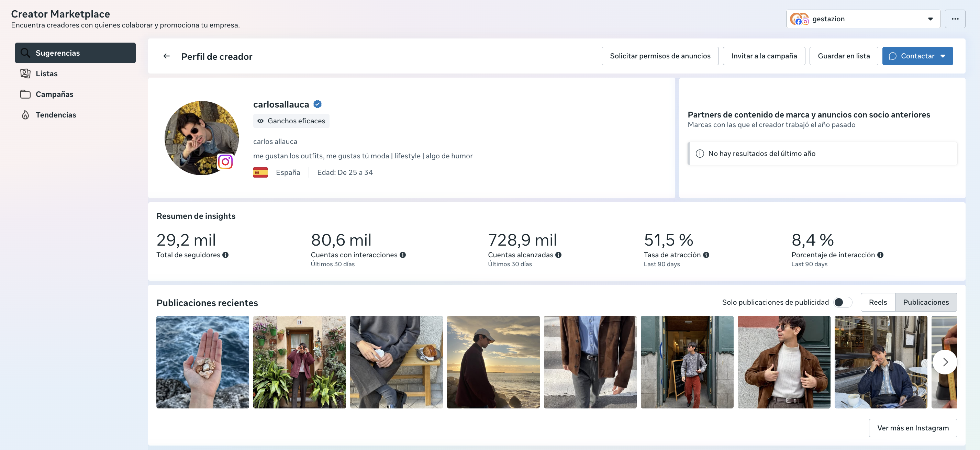The height and width of the screenshot is (450, 980).
Task: Click info icon next to Total de seguidores
Action: click(226, 255)
